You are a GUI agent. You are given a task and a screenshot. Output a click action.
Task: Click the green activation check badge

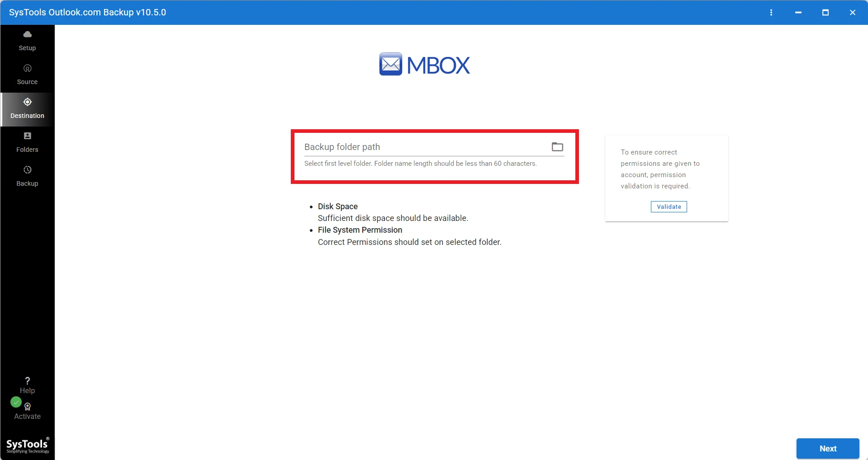(16, 402)
